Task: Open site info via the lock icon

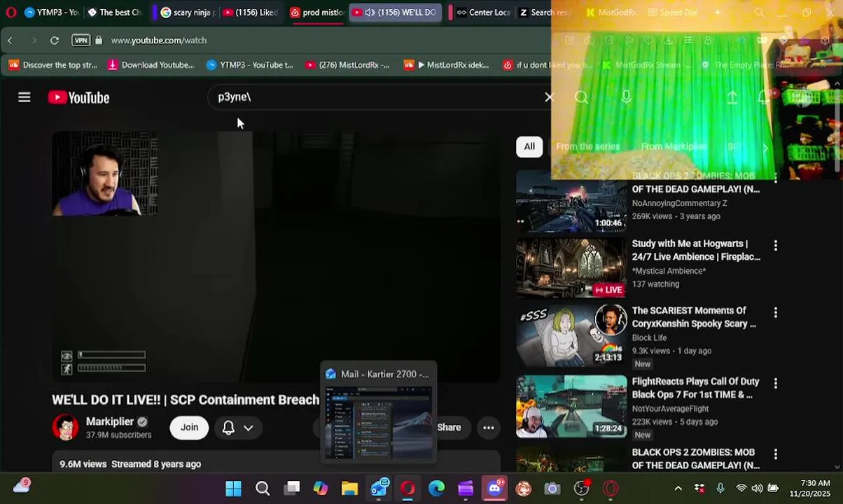Action: (x=99, y=41)
